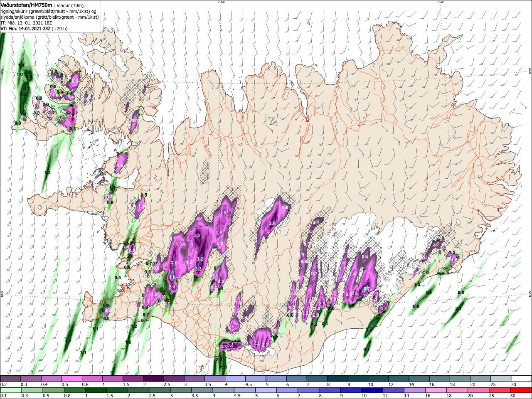Click the palest green 0.1 swatch on rain scale
532x399 pixels.
[x=11, y=390]
